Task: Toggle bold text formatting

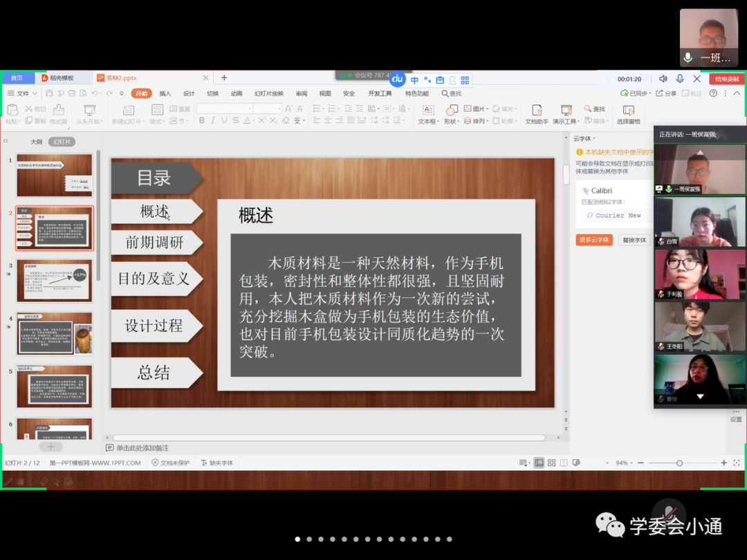Action: coord(201,120)
